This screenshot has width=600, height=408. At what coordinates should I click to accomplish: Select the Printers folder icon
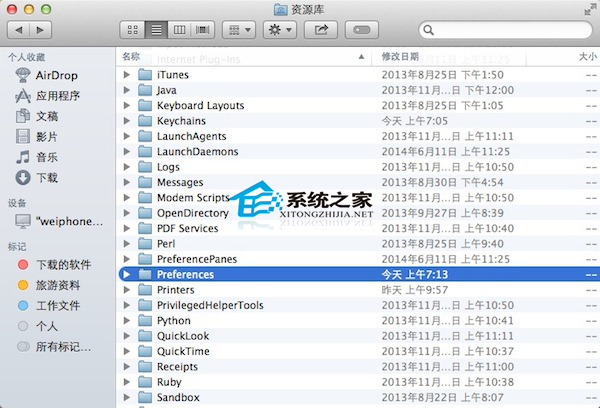click(x=145, y=290)
